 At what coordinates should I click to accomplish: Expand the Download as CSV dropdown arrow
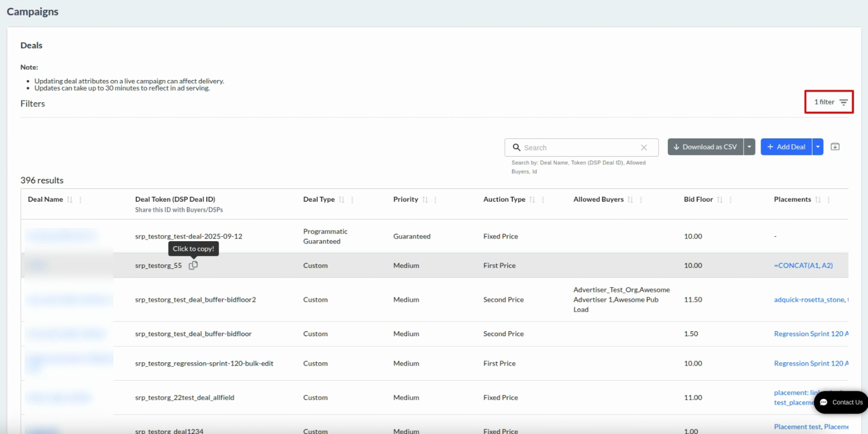[x=749, y=147]
